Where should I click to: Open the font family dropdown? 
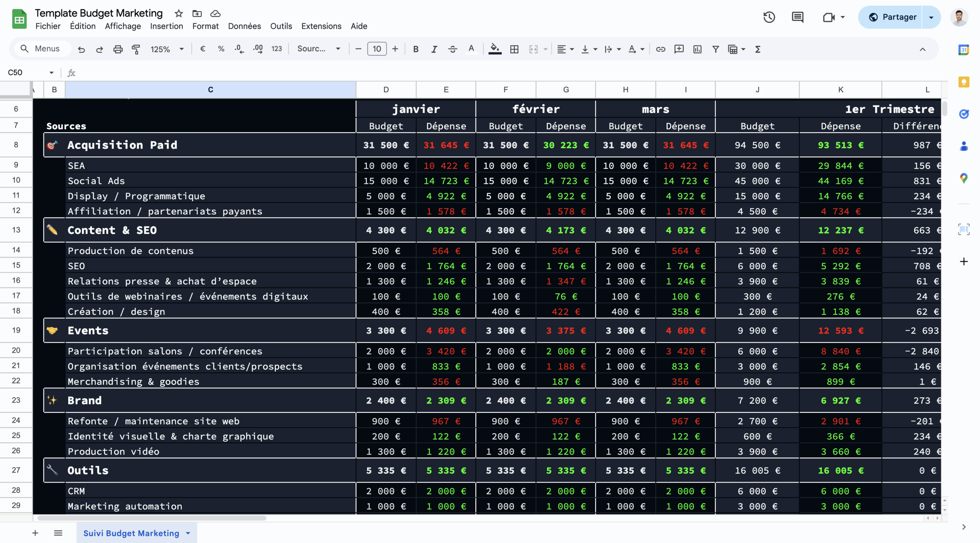(318, 49)
